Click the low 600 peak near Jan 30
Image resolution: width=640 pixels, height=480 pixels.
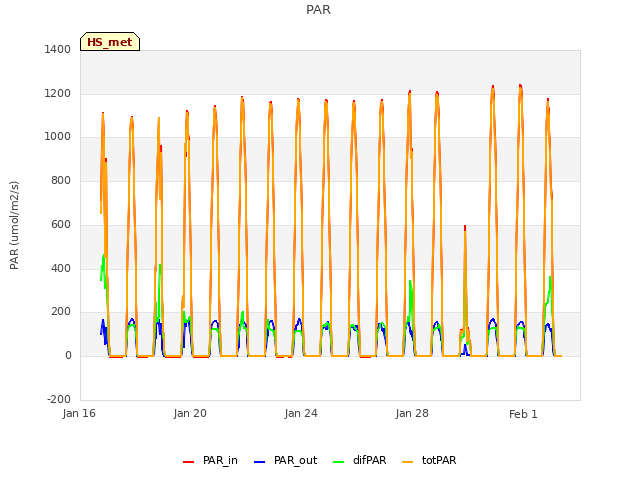tap(465, 227)
